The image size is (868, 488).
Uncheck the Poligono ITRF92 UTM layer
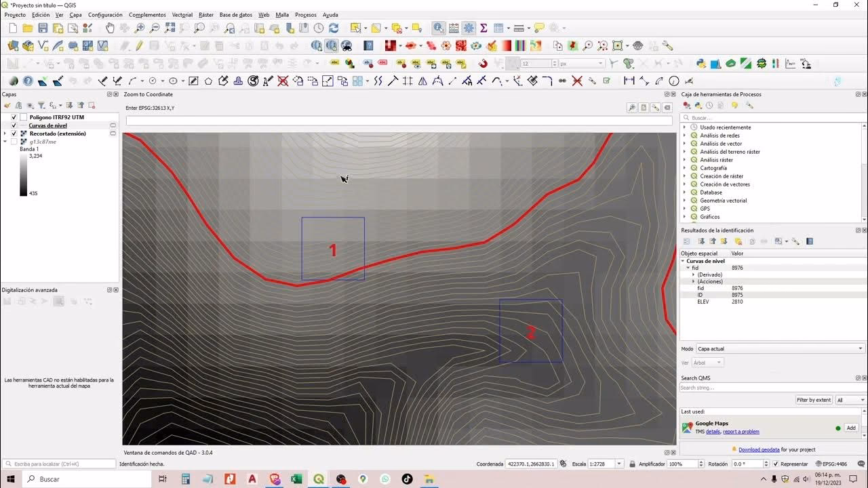point(14,117)
